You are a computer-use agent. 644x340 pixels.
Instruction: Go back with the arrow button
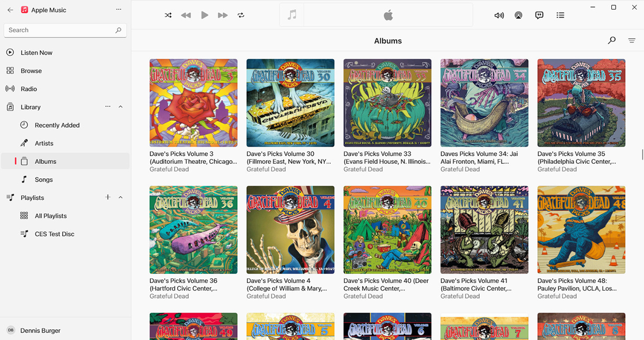(x=10, y=10)
